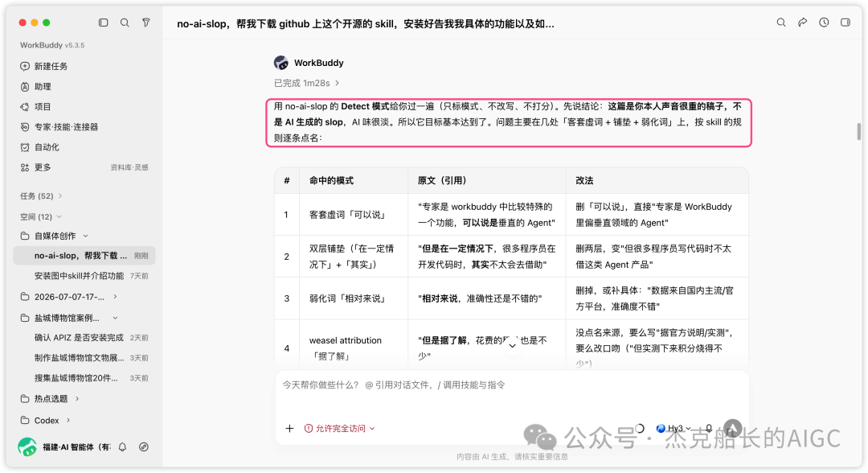The image size is (868, 473).
Task: Open sidebar search icon
Action: pyautogui.click(x=125, y=23)
